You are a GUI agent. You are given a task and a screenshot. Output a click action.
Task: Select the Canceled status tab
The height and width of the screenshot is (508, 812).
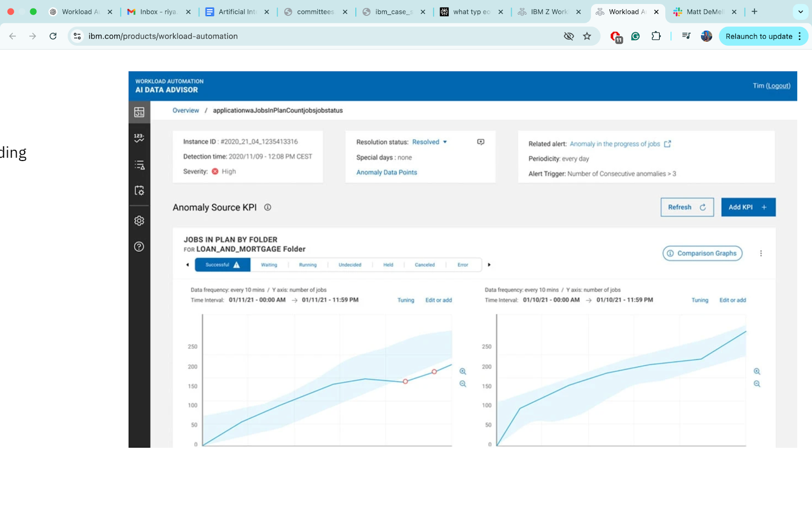point(425,265)
